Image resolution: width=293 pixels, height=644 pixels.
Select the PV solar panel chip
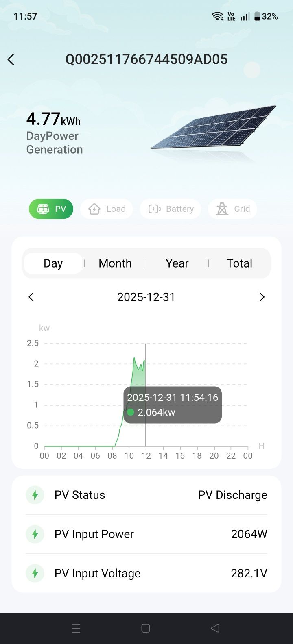click(x=51, y=209)
